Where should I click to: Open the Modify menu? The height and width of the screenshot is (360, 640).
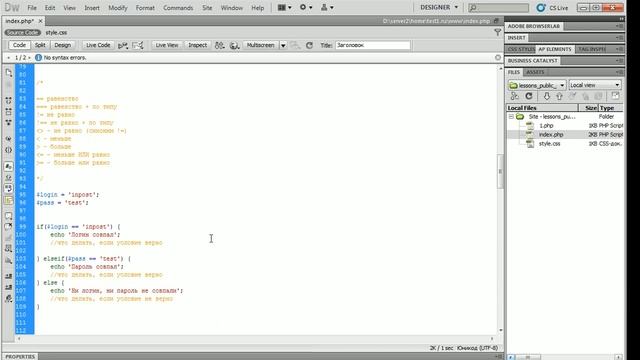118,8
